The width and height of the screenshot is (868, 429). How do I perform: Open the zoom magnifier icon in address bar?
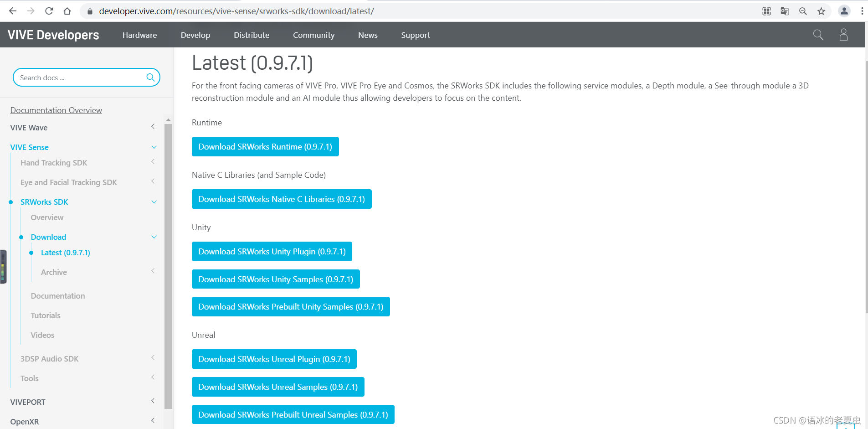tap(803, 11)
